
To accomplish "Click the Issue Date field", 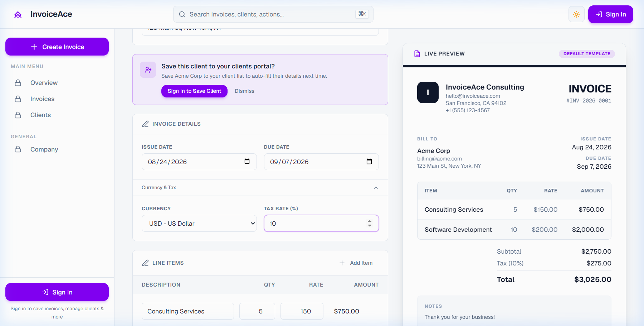I will point(199,162).
